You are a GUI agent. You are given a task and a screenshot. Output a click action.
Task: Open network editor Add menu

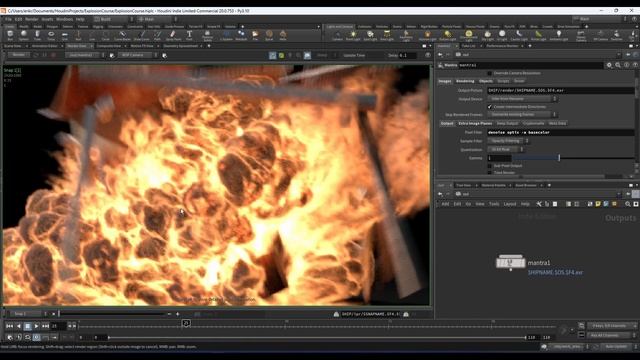[x=445, y=204]
